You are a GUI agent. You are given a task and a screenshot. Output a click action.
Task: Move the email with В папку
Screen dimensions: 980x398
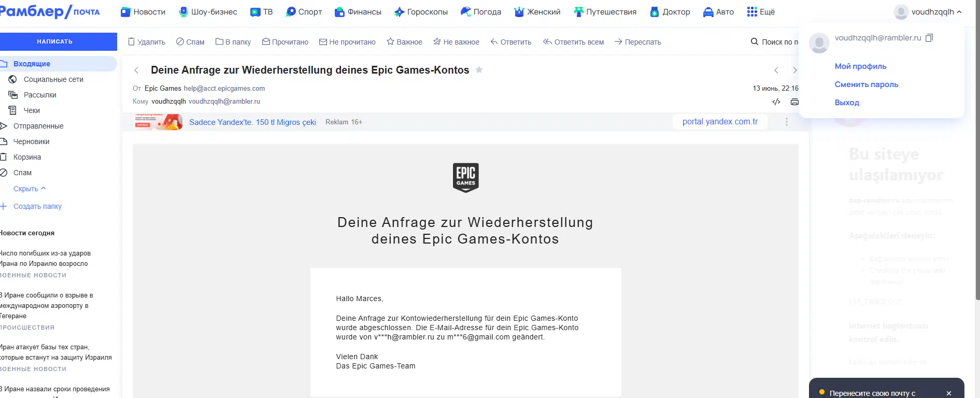tap(233, 42)
